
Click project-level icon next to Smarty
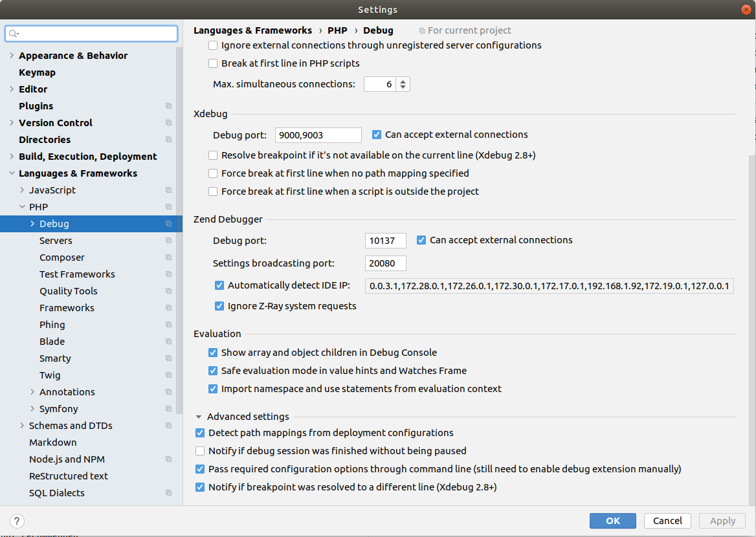point(168,358)
